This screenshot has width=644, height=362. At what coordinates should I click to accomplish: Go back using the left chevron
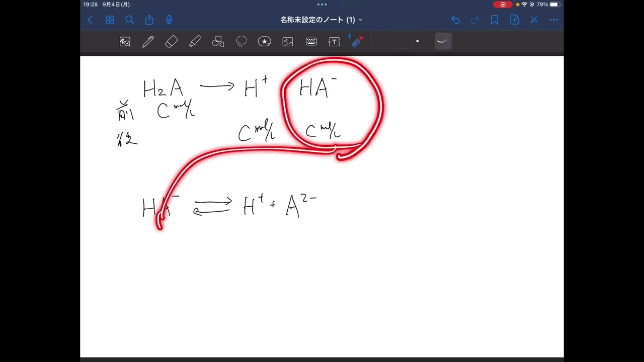point(90,20)
